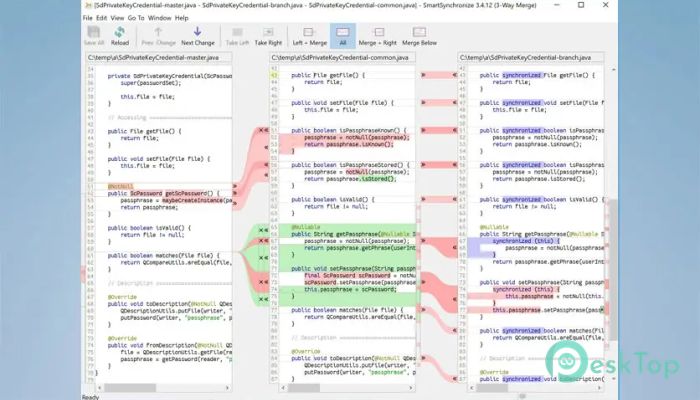
Task: Click 'public boolean matches(File file)' in left pane
Action: coord(163,255)
